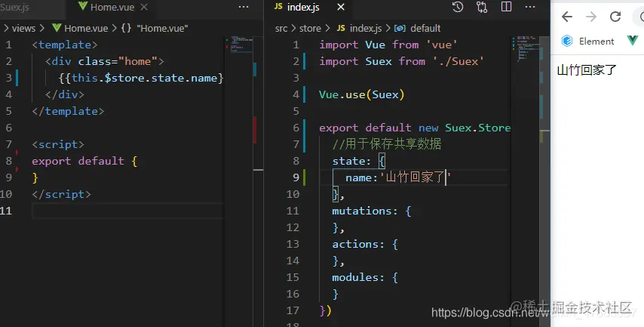Open the Vue bookmark icon
The height and width of the screenshot is (327, 644).
coord(633,40)
